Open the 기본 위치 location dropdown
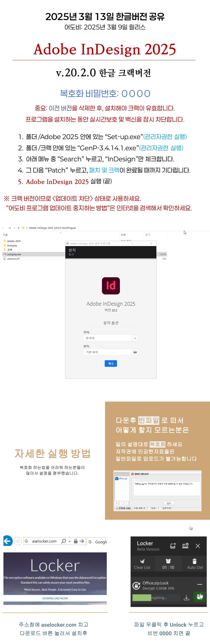This screenshot has width=210, height=644. 108,352
